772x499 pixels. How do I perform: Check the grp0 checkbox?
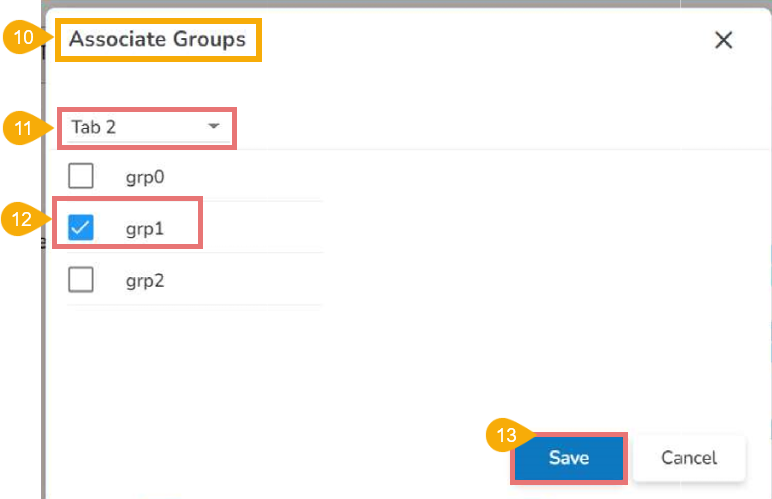pos(80,177)
